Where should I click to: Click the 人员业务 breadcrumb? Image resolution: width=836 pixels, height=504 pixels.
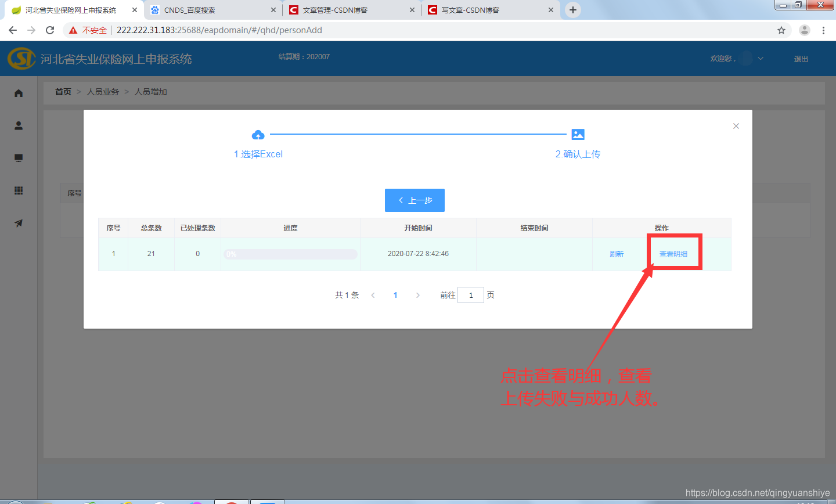tap(103, 92)
